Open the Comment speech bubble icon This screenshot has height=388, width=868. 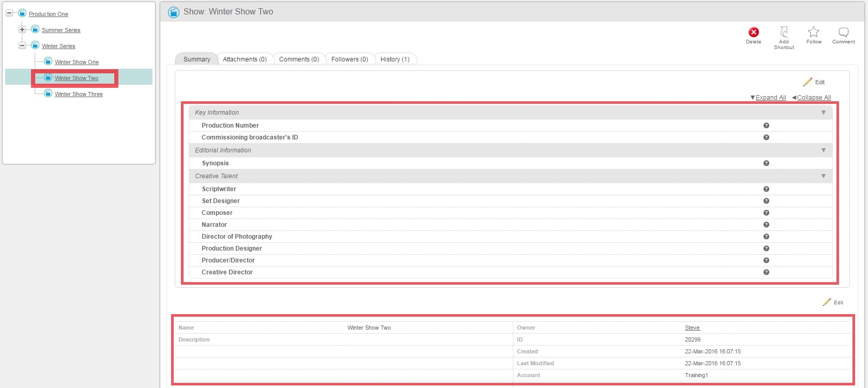[843, 32]
